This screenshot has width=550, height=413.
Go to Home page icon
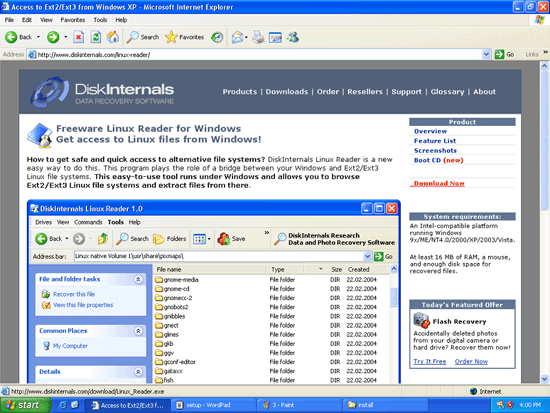[113, 37]
